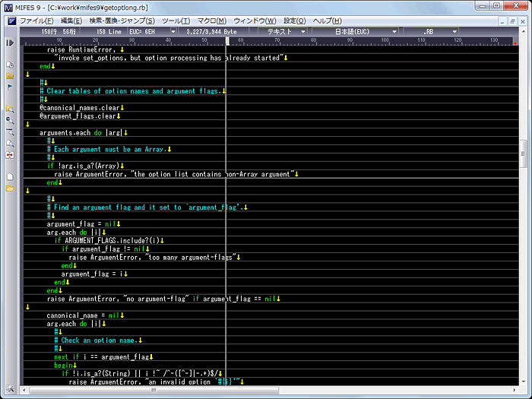The width and height of the screenshot is (532, 399).
Task: Click the red replace arrows icon
Action: (10, 154)
